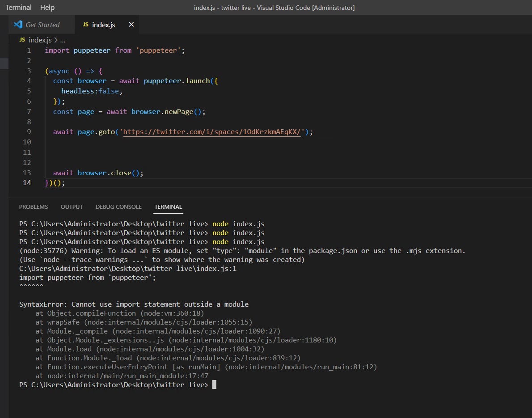Click the "at Module._compile" stack trace line
Screen dimensions: 532x418
click(158, 331)
